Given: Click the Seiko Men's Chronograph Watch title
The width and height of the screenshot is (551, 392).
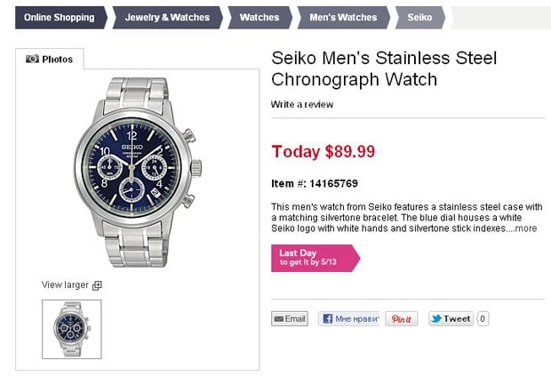Looking at the screenshot, I should click(x=384, y=69).
